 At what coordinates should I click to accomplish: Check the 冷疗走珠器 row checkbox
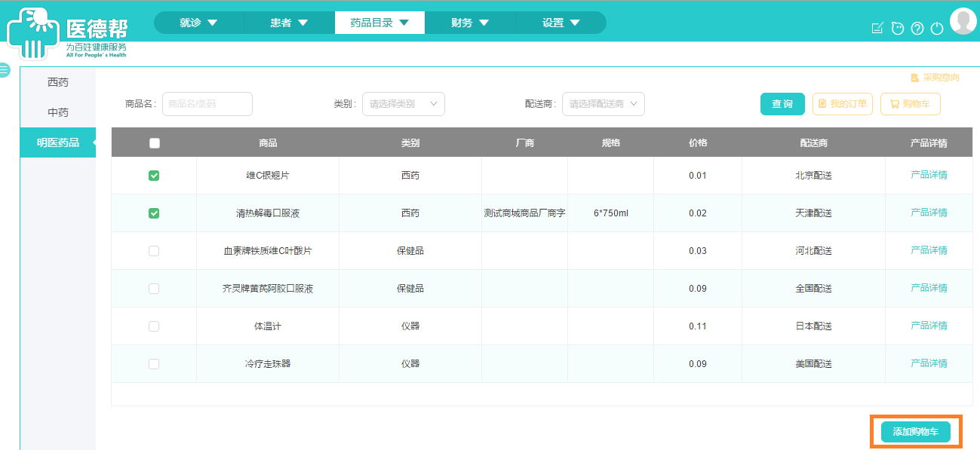tap(154, 364)
